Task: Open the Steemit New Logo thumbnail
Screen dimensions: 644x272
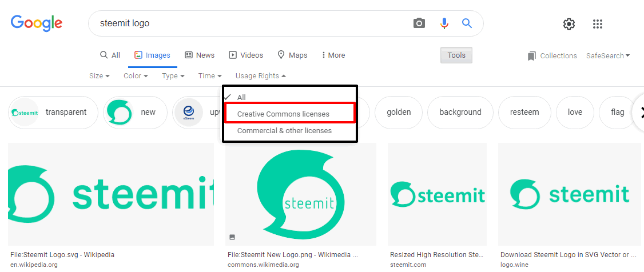Action: tap(301, 194)
